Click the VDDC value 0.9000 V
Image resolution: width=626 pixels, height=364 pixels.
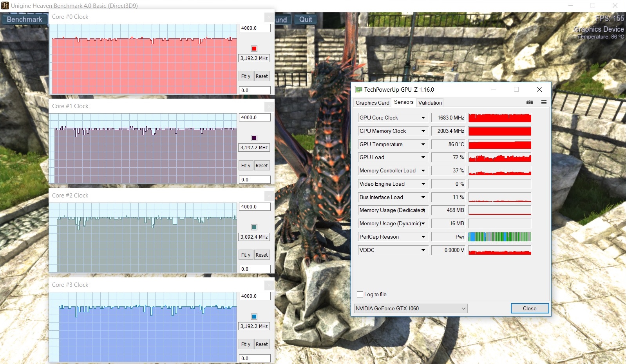449,250
